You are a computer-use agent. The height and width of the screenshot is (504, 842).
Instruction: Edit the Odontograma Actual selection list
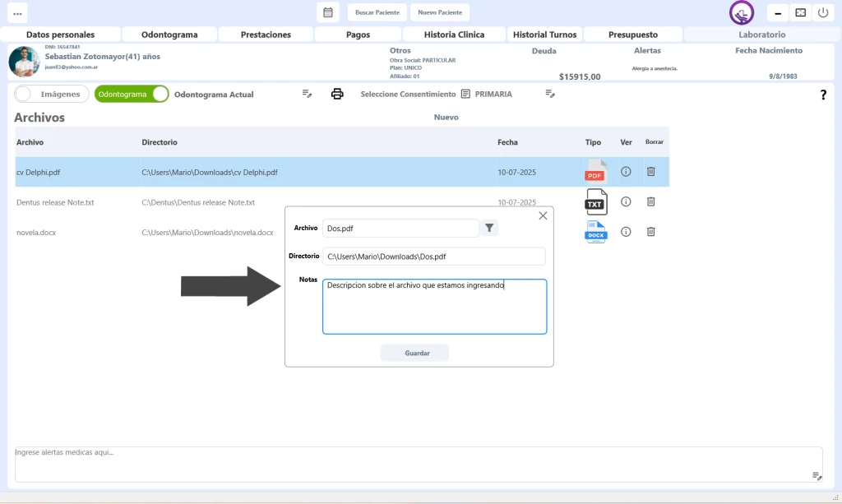(307, 94)
